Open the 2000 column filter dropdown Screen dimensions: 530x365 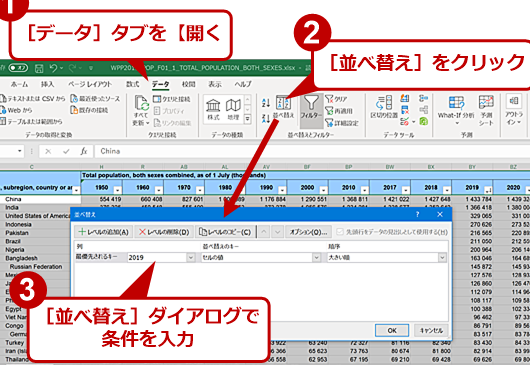pos(323,190)
